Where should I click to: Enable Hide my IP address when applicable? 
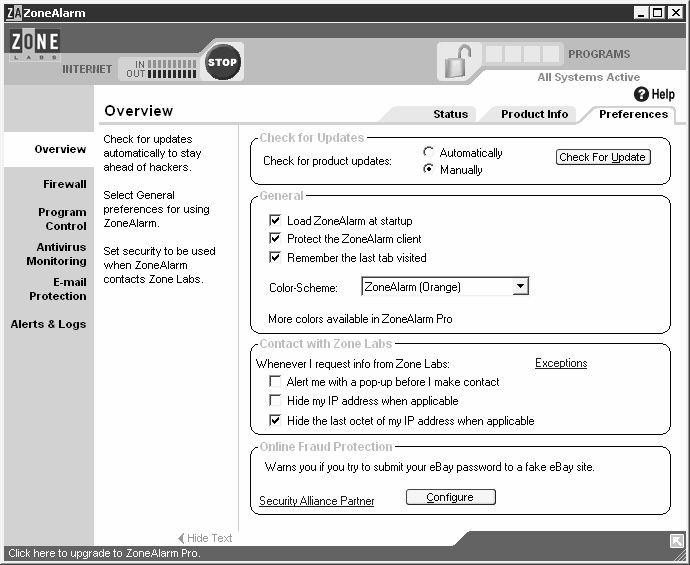[275, 400]
